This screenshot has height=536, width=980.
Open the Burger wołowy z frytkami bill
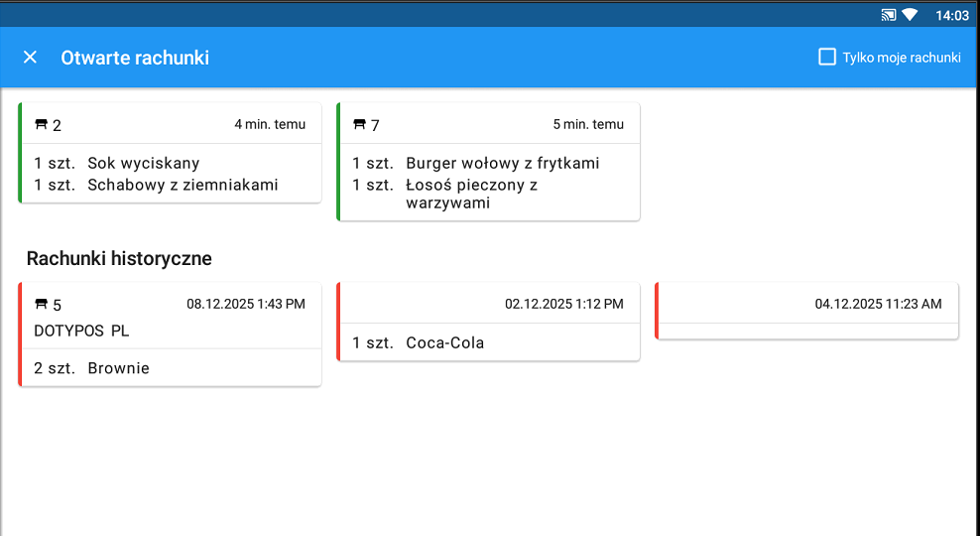point(502,163)
